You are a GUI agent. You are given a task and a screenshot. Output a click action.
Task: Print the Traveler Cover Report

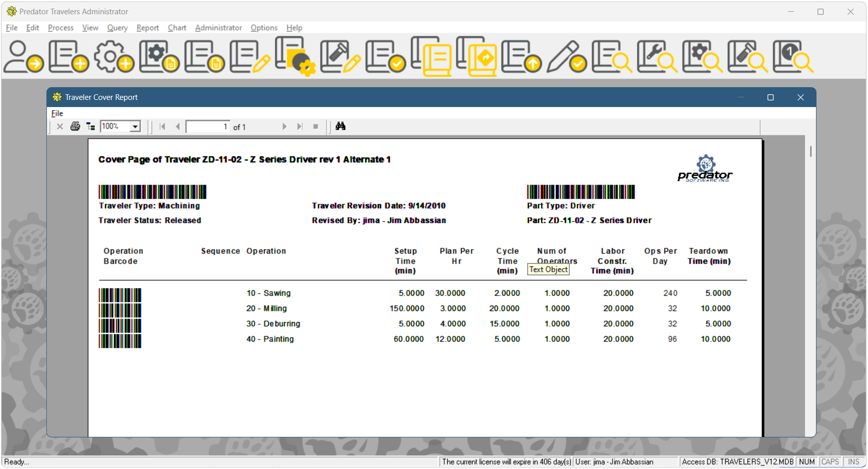(x=75, y=126)
